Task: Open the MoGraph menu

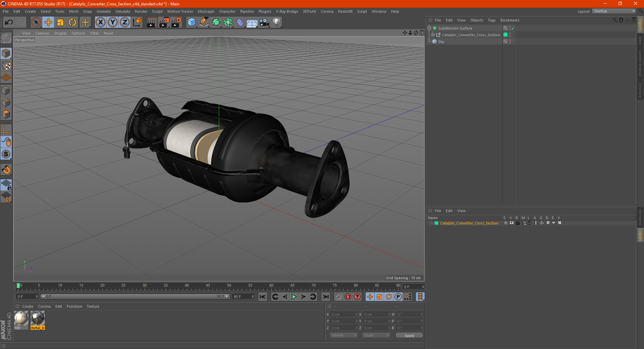Action: point(206,11)
